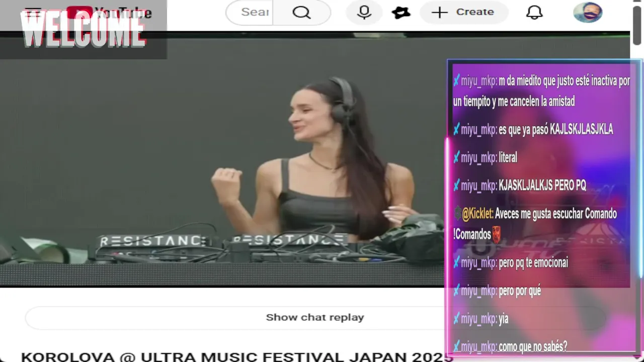The image size is (644, 362).
Task: Click video title KOROLOVA @ ULTRA MUSIC FESTIVAL
Action: pos(237,356)
